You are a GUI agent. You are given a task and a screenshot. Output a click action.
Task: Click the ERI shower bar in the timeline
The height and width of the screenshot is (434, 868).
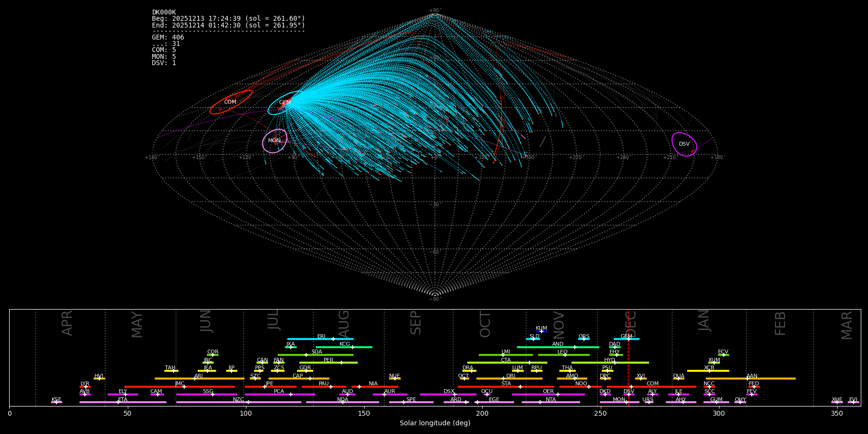tap(320, 339)
